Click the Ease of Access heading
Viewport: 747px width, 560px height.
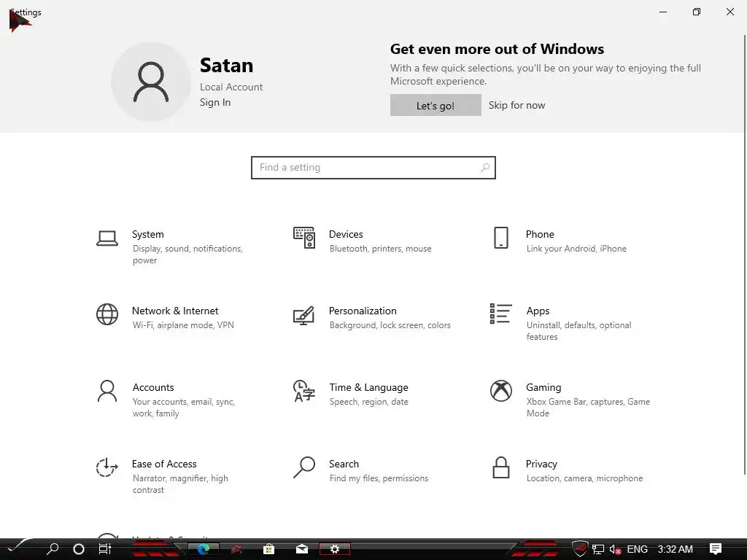(x=164, y=464)
